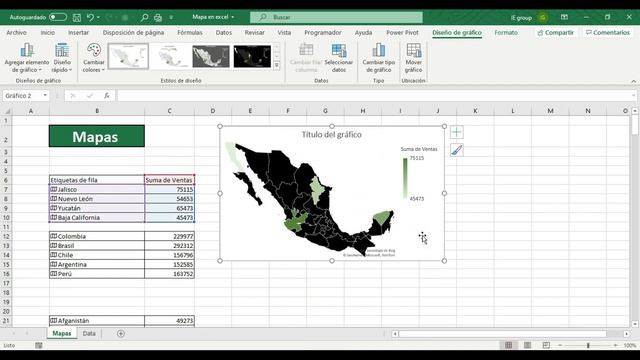Click the macro record icon in status bar
This screenshot has width=640, height=360.
pos(39,345)
